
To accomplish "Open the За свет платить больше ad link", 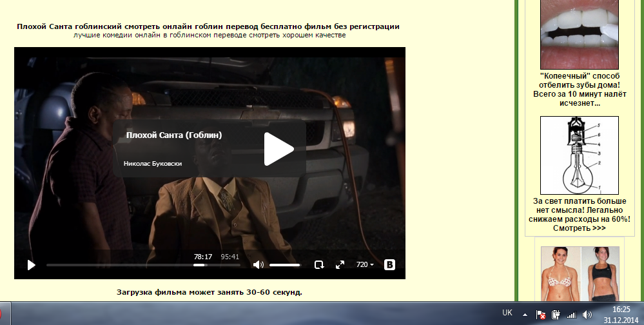I will pos(580,215).
